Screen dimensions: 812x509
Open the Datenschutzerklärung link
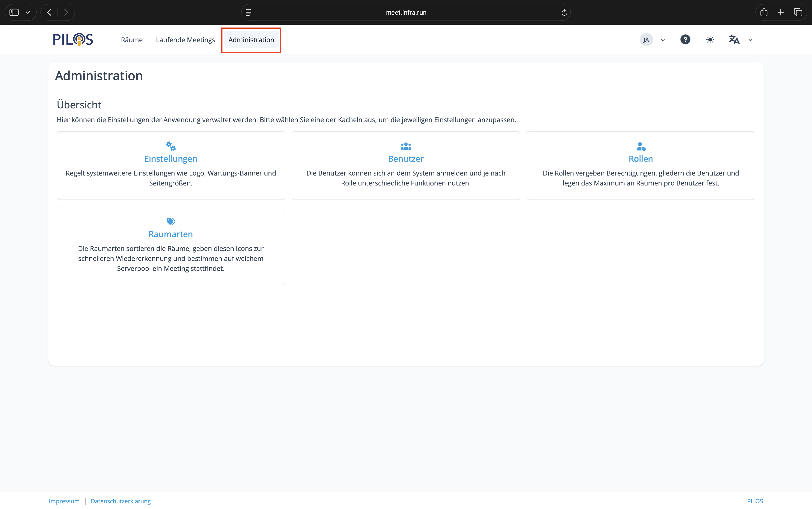121,501
